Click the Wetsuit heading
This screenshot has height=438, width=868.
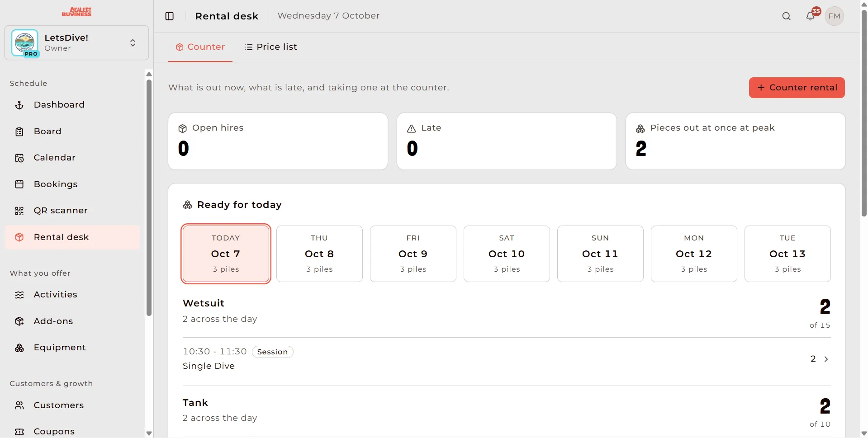tap(204, 303)
